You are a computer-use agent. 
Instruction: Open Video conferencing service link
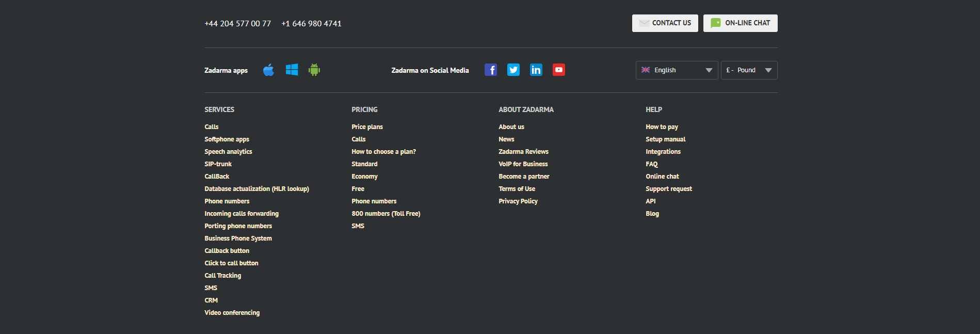click(232, 313)
